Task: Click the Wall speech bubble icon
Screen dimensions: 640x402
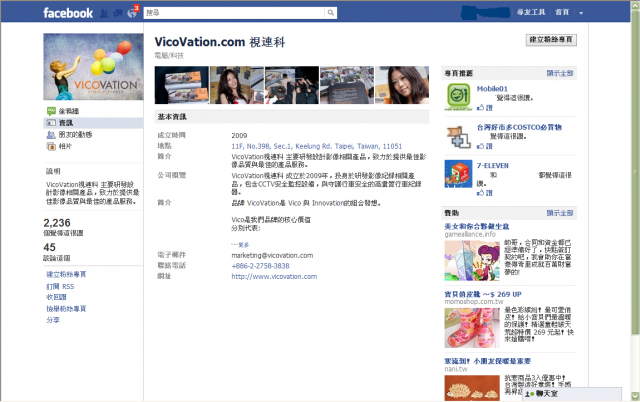Action: [51, 111]
